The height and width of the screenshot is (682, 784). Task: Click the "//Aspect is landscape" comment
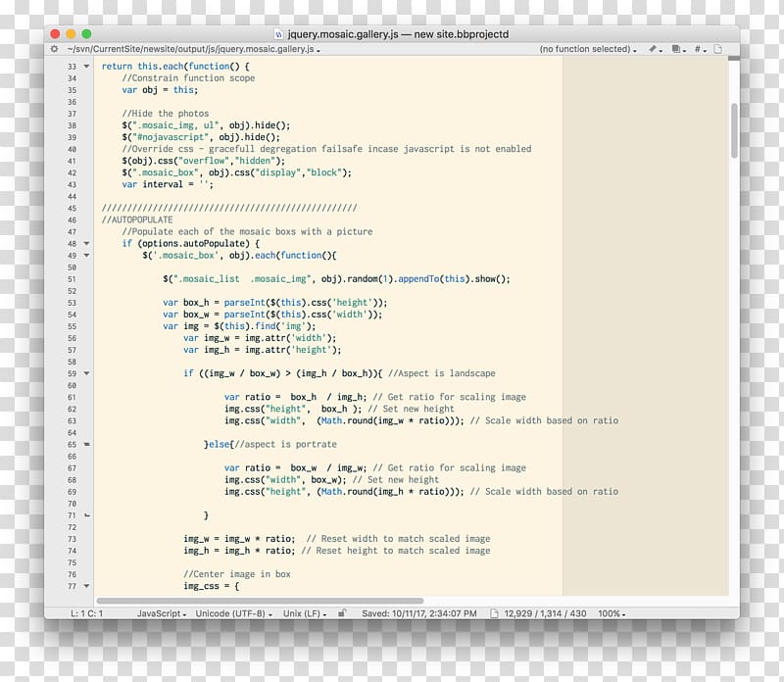point(442,373)
